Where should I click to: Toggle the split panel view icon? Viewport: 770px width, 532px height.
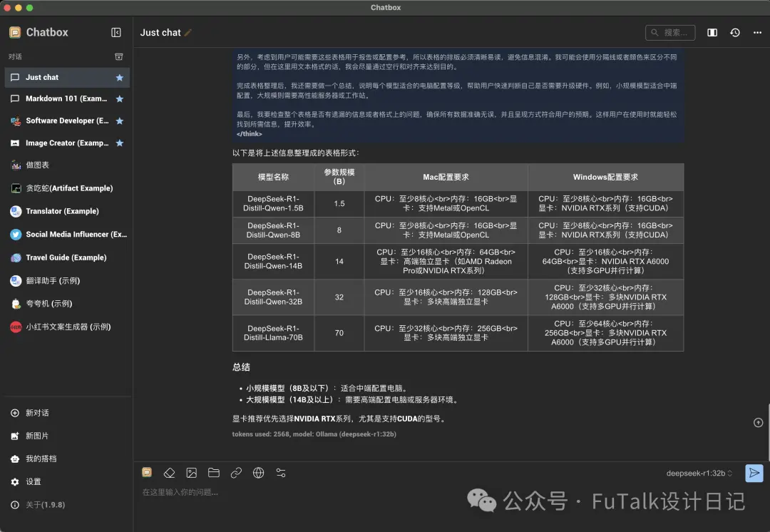coord(712,32)
